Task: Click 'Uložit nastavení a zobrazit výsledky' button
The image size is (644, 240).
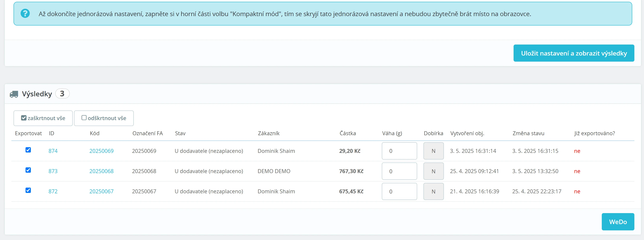Action: point(573,53)
